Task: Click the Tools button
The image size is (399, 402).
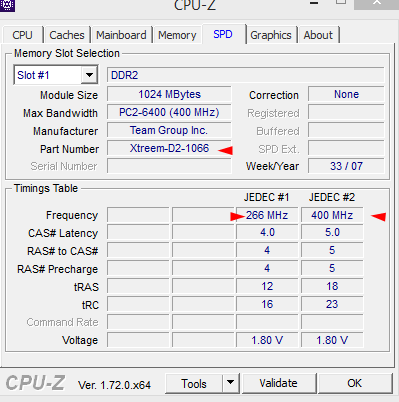Action: pos(194,383)
